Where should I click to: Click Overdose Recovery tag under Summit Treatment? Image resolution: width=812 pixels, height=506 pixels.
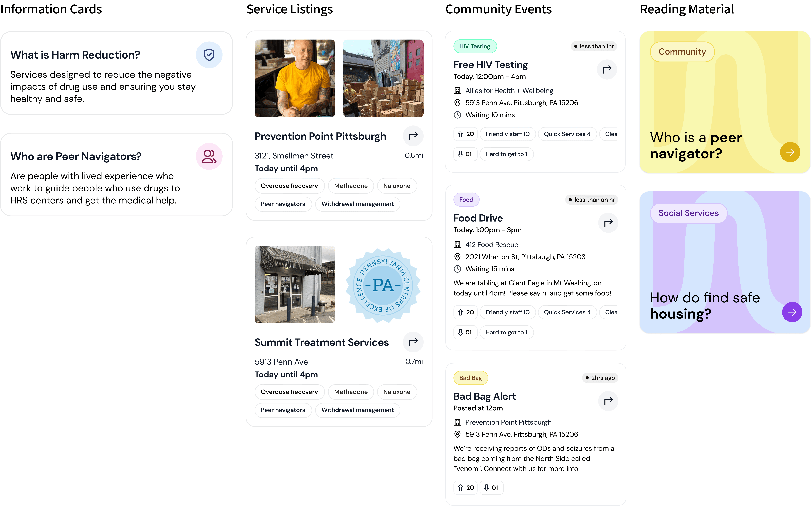[289, 392]
